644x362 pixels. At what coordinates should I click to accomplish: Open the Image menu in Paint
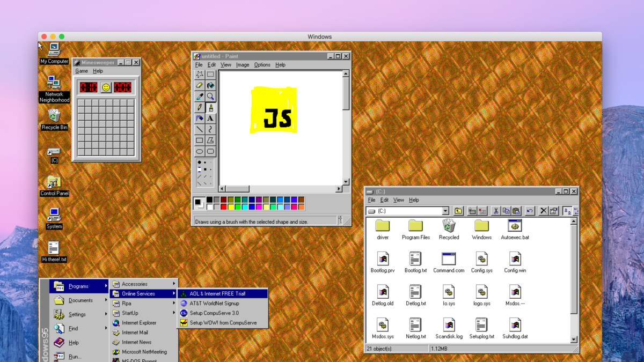243,65
